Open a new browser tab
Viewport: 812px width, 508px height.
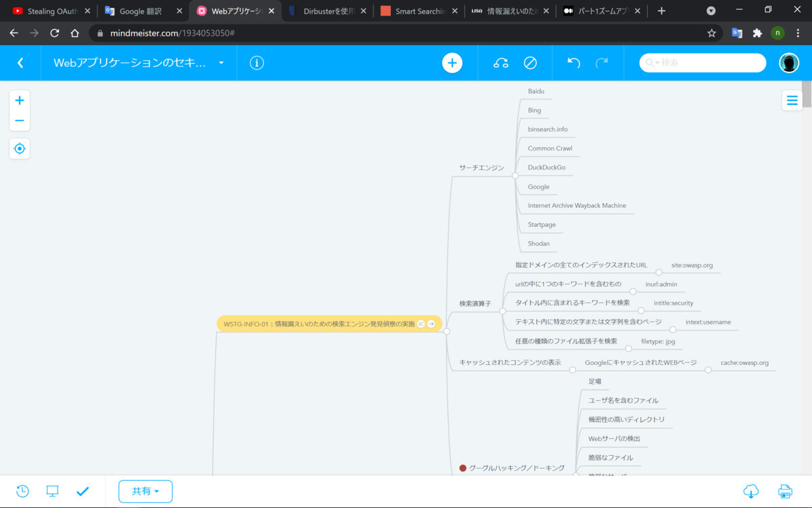coord(661,11)
